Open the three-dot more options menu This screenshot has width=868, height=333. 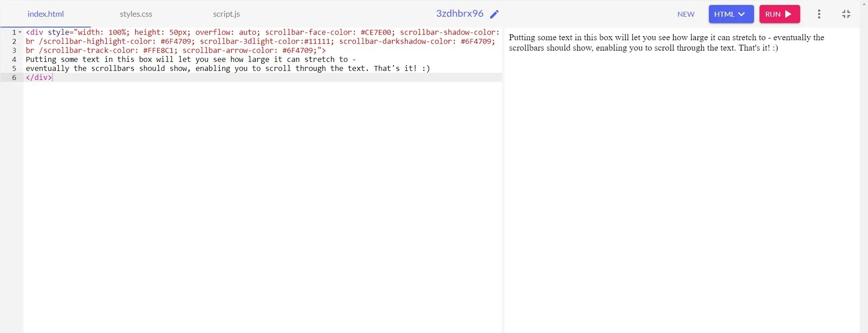point(819,14)
